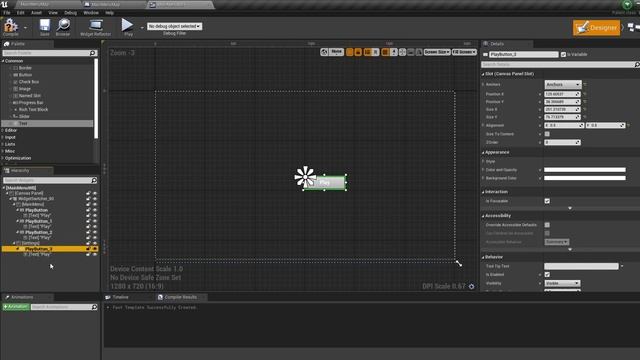Click DPI scale settings gear icon
Viewport: 640px width, 360px height.
click(471, 287)
